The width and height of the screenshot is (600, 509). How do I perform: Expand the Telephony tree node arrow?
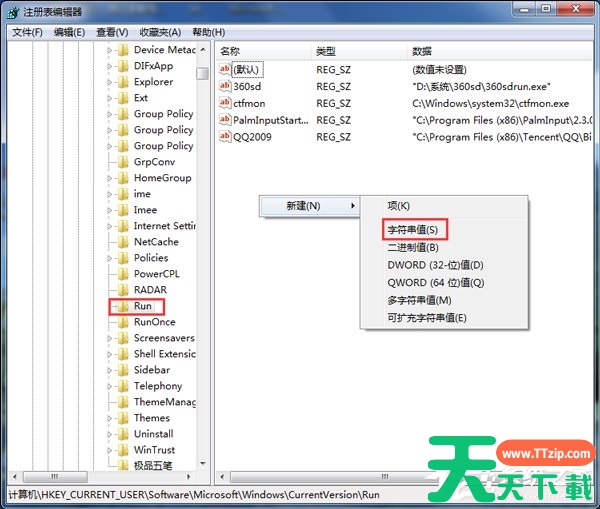pos(109,387)
